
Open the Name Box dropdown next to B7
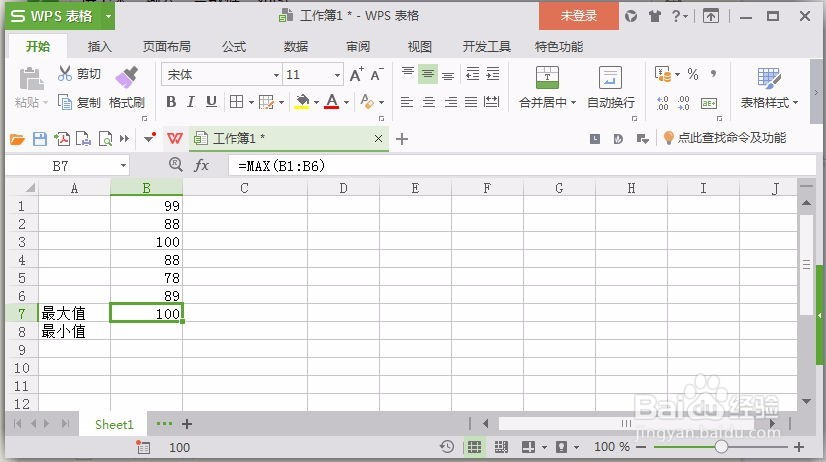123,166
